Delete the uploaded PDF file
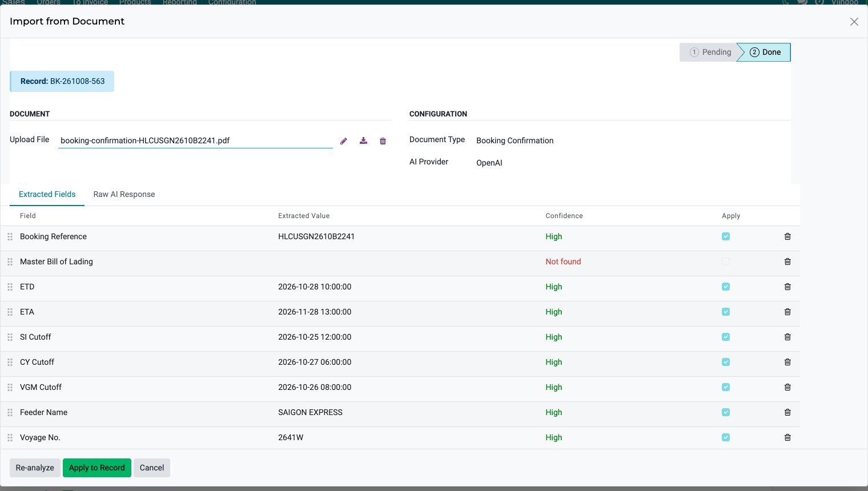 tap(383, 141)
